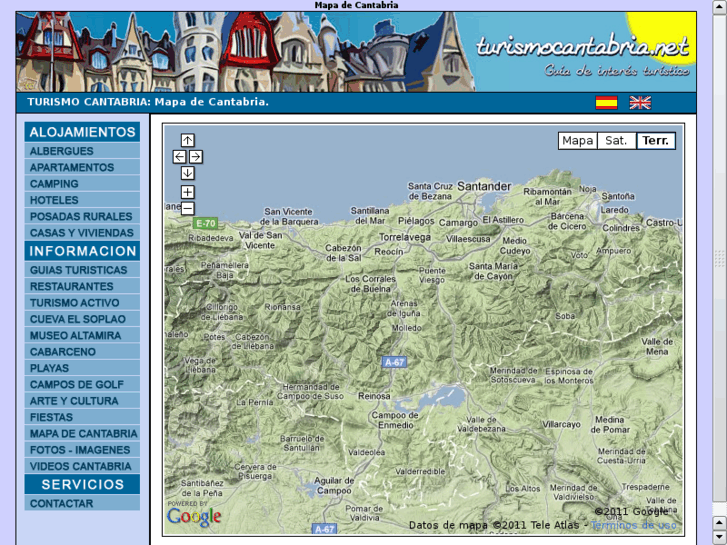Switch the map to Mapa view
This screenshot has width=727, height=545.
578,141
